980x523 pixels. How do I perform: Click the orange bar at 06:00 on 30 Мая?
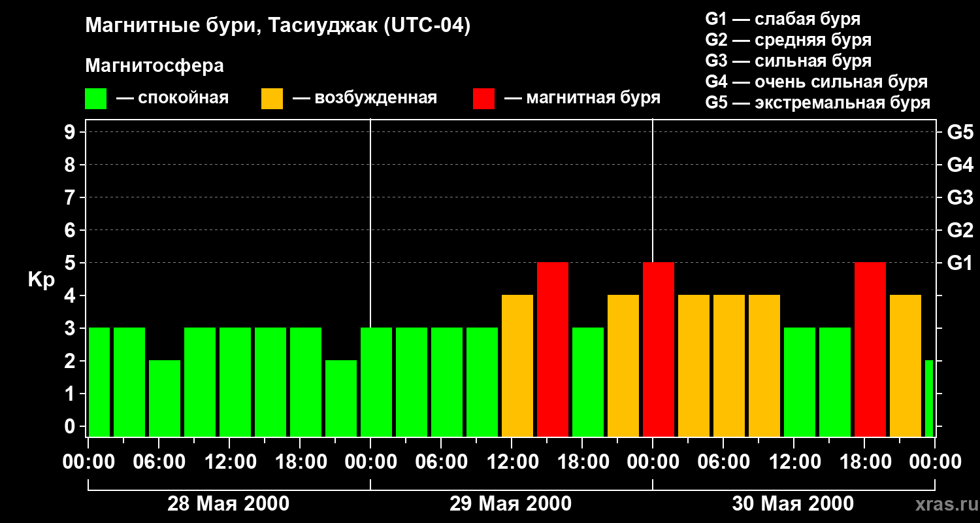(x=729, y=365)
